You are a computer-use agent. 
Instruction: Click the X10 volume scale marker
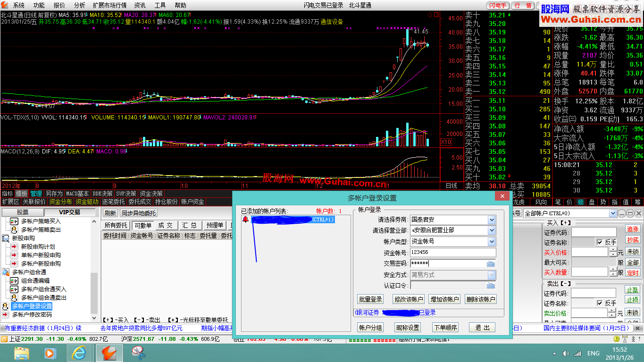tap(446, 142)
